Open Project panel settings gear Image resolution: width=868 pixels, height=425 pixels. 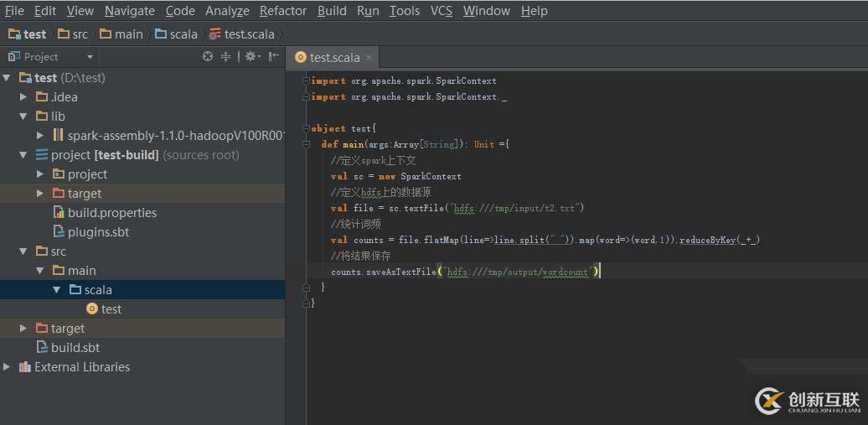coord(252,56)
